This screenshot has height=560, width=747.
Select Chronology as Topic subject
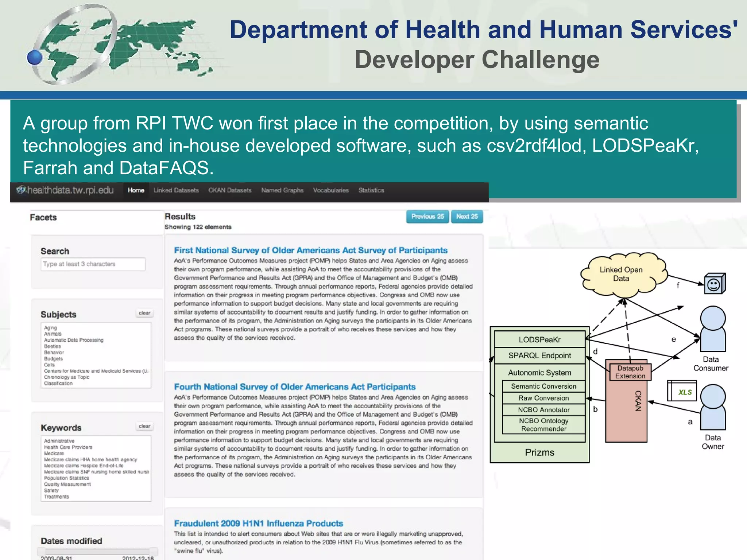click(67, 377)
